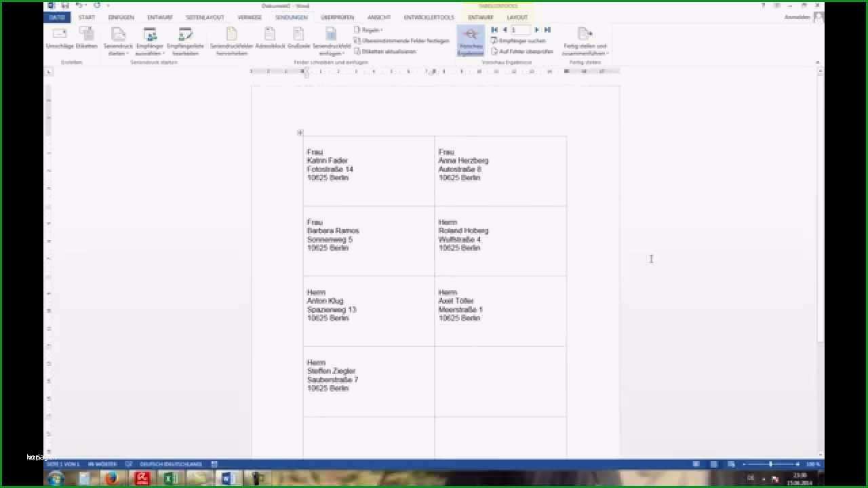Click Auf Fehler überprüfen
The width and height of the screenshot is (868, 488).
click(x=521, y=52)
